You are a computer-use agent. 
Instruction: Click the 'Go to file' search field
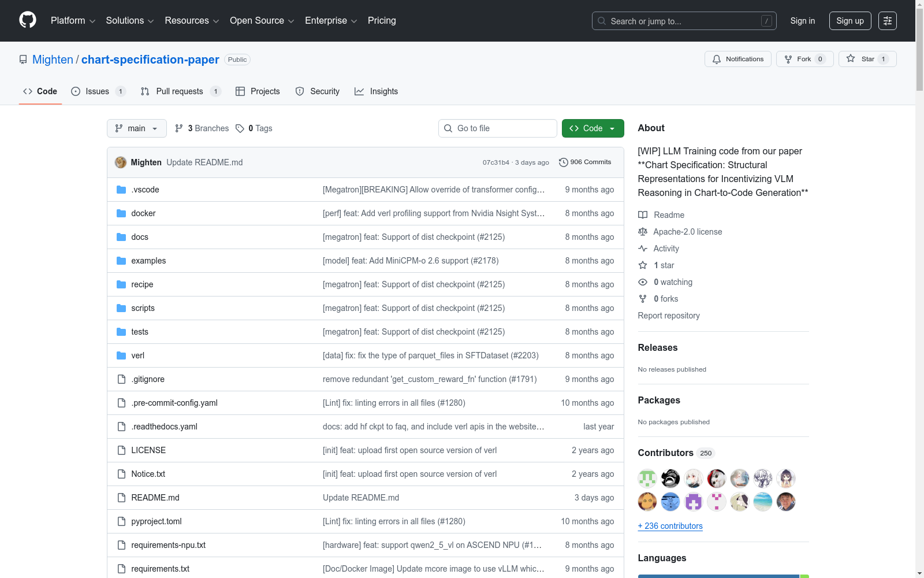click(x=498, y=128)
